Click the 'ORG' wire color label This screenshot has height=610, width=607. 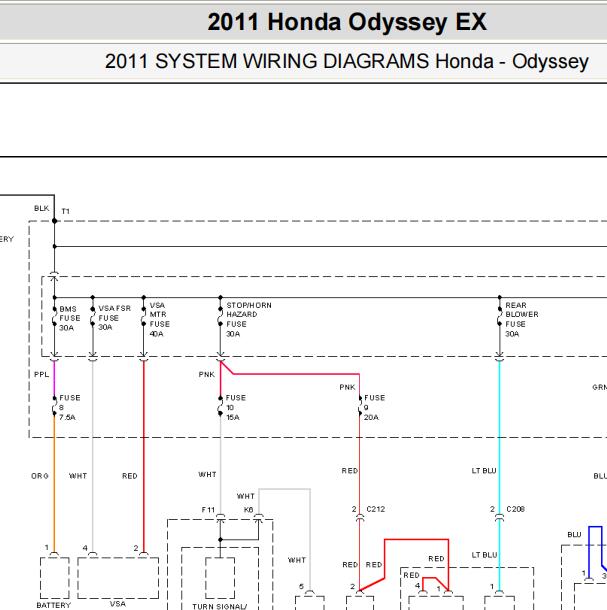(40, 476)
